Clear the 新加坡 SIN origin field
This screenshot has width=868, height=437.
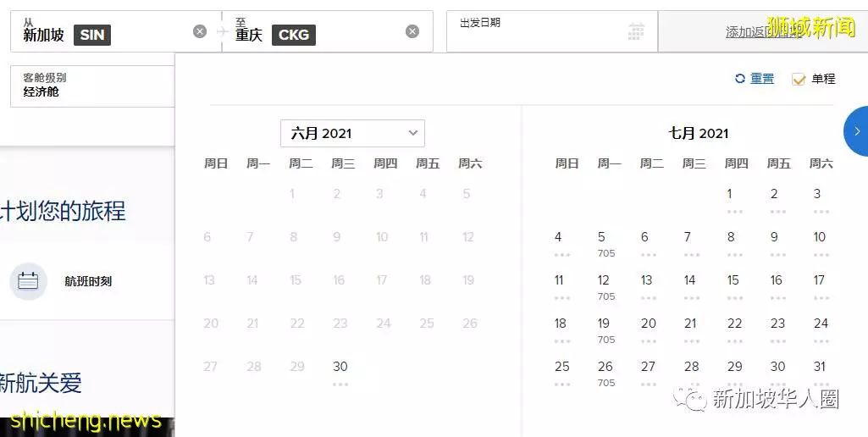[x=200, y=31]
